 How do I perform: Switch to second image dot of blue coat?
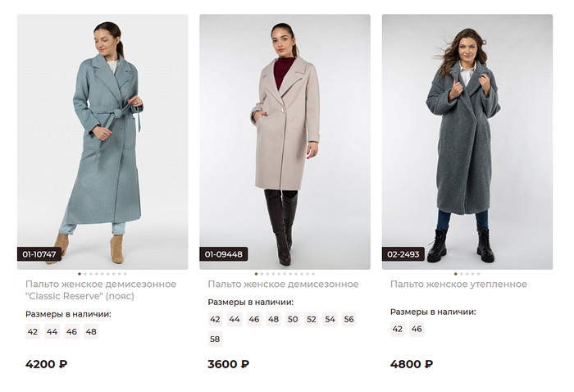(84, 273)
